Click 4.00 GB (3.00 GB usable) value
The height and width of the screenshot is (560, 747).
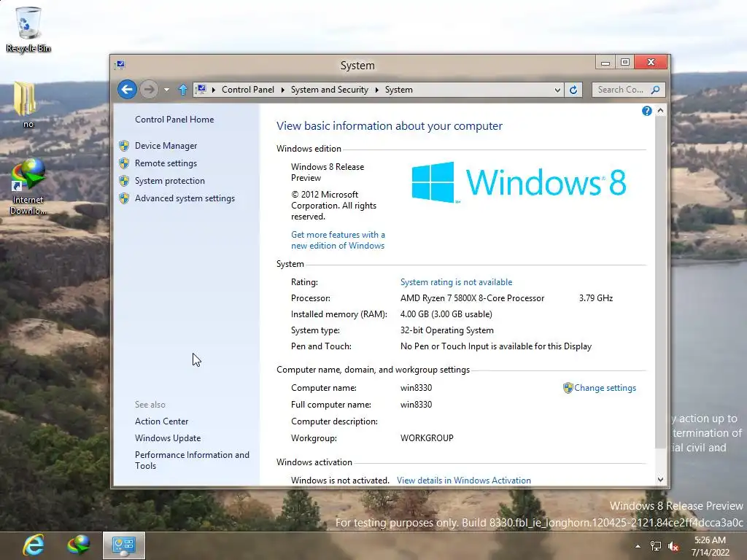point(446,314)
